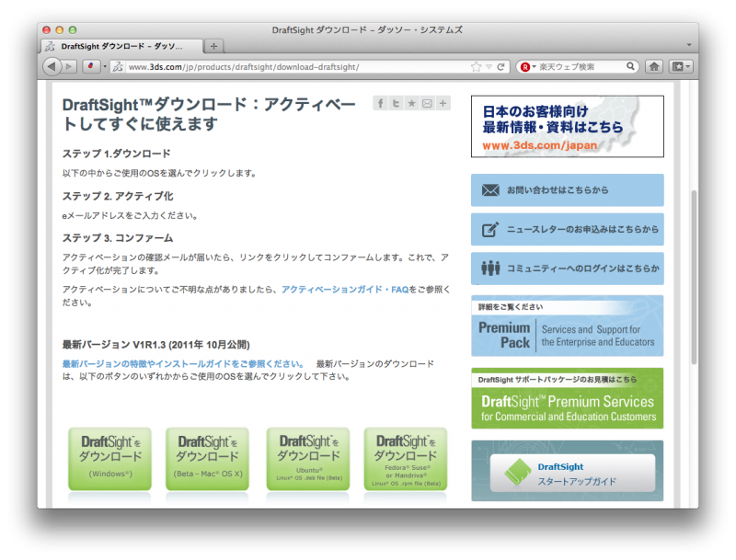Click the eメールアドレスをご入力ください text
This screenshot has width=736, height=560.
tap(130, 216)
